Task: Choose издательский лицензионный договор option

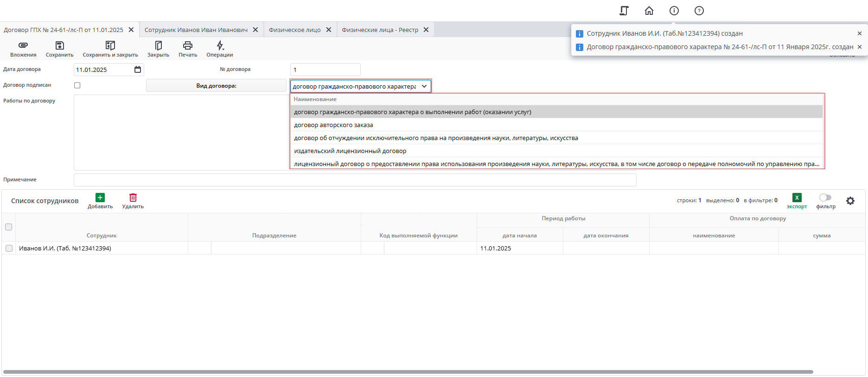Action: [350, 151]
